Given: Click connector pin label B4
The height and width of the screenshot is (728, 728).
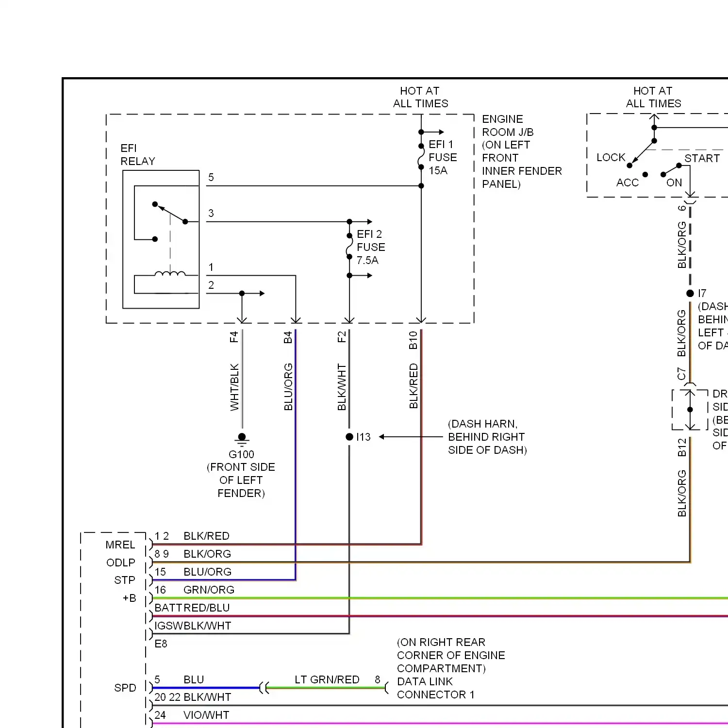Looking at the screenshot, I should [288, 337].
